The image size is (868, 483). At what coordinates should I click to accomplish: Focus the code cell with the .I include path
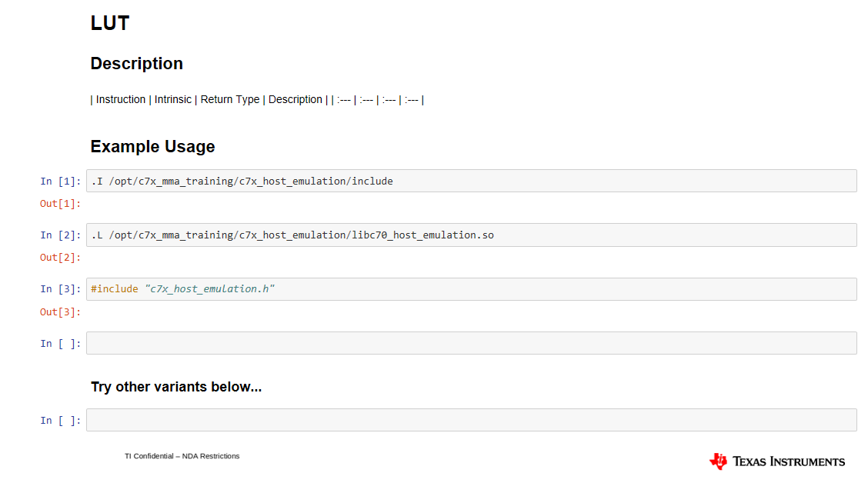point(471,182)
